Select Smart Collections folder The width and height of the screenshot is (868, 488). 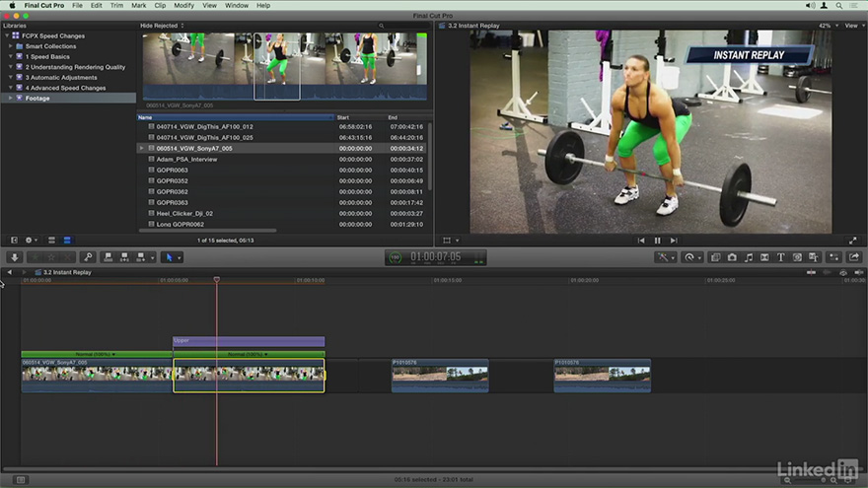click(50, 46)
